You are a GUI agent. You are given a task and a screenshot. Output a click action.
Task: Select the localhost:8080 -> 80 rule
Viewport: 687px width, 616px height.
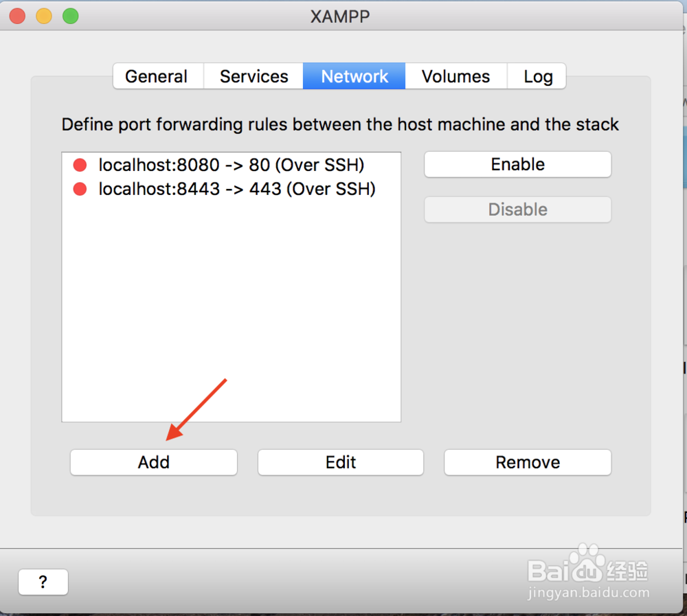[232, 166]
